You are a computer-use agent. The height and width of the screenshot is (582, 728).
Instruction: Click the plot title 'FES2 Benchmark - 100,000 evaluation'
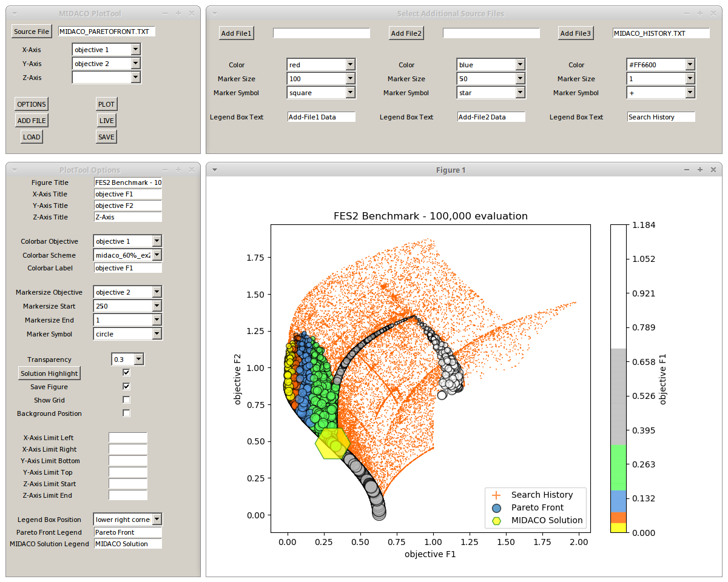(431, 216)
